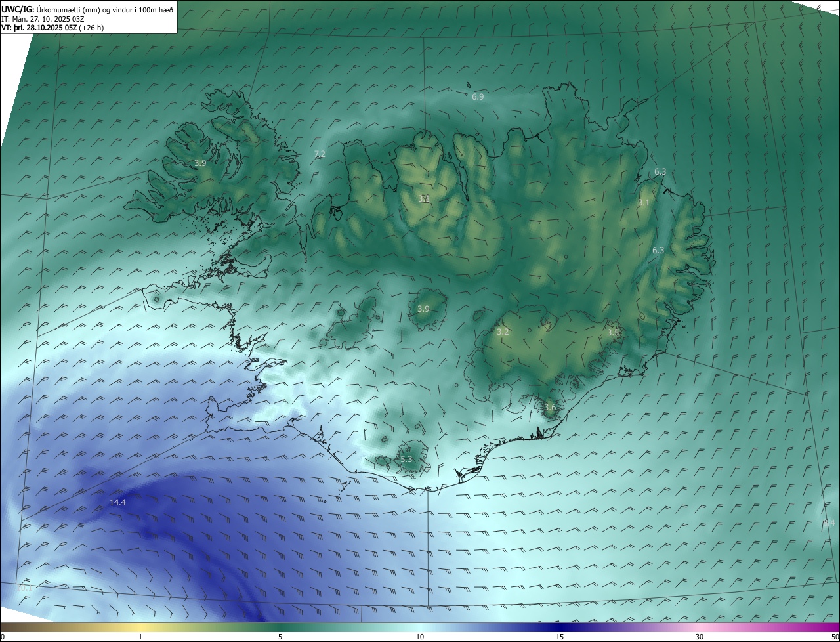Select the 10 tick label on the colour bar

(420, 637)
